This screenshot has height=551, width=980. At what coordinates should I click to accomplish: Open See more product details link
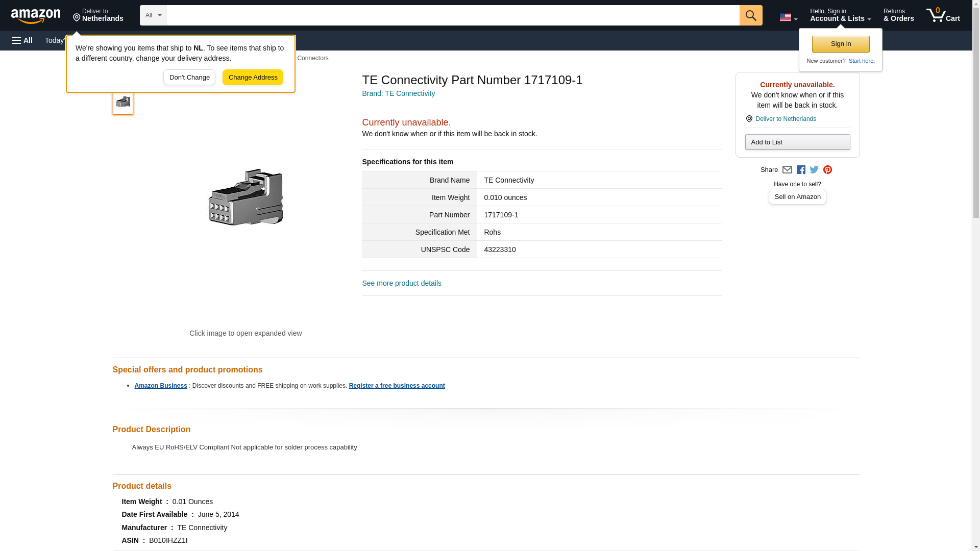(401, 283)
